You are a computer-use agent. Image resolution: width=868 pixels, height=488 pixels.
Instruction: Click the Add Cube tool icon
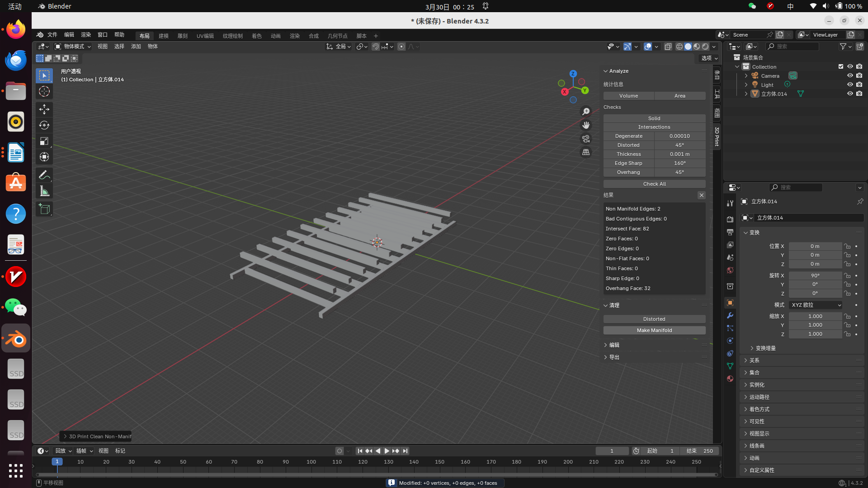pos(44,209)
